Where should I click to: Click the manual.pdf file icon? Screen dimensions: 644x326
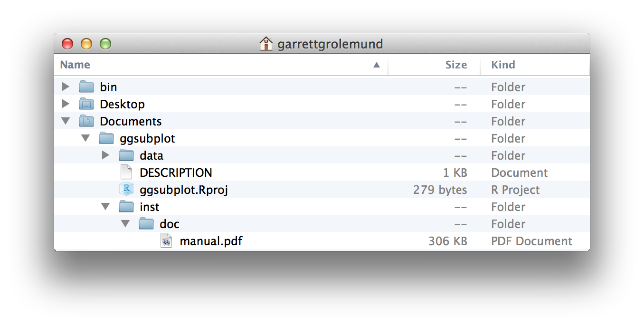[166, 241]
